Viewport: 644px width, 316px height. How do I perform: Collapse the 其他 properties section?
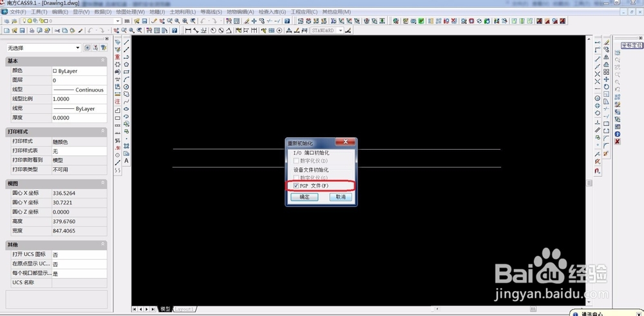tap(102, 245)
